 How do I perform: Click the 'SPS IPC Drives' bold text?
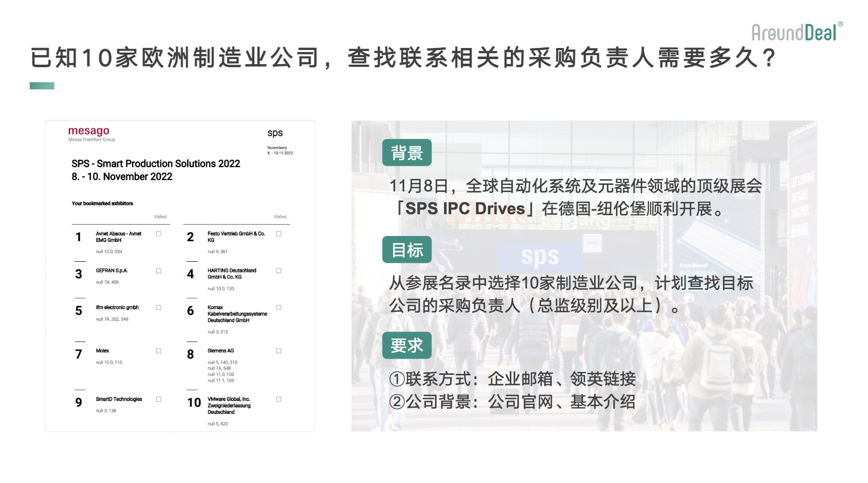(465, 208)
